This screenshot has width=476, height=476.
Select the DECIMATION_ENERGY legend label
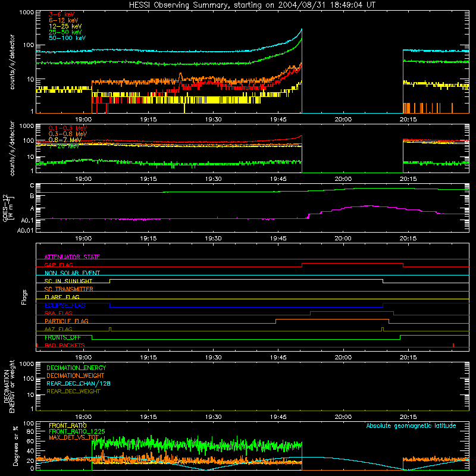(x=76, y=368)
